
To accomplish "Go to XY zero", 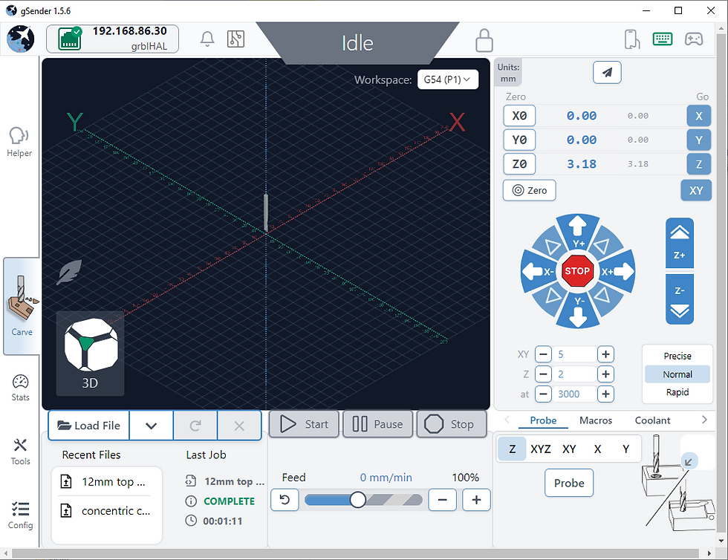I will point(696,190).
